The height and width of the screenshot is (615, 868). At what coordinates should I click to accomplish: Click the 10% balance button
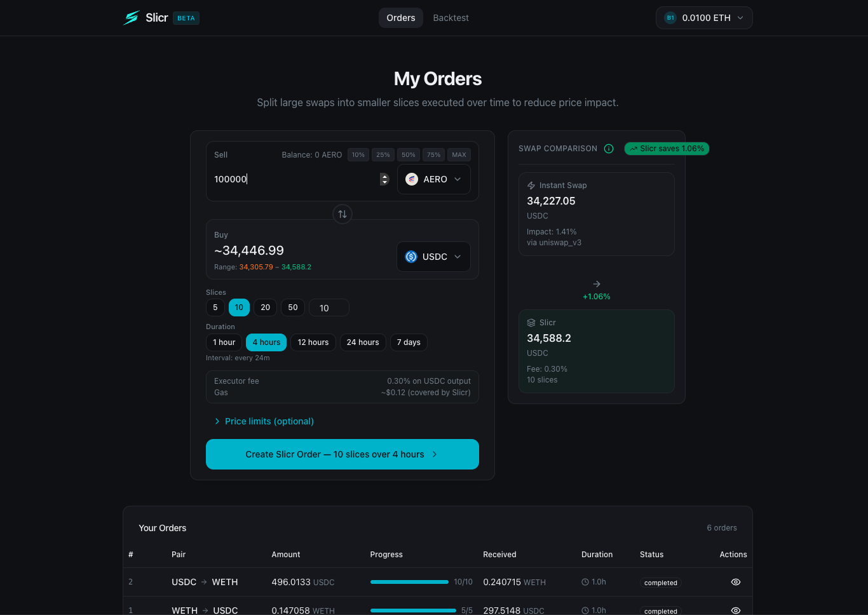[x=358, y=155]
